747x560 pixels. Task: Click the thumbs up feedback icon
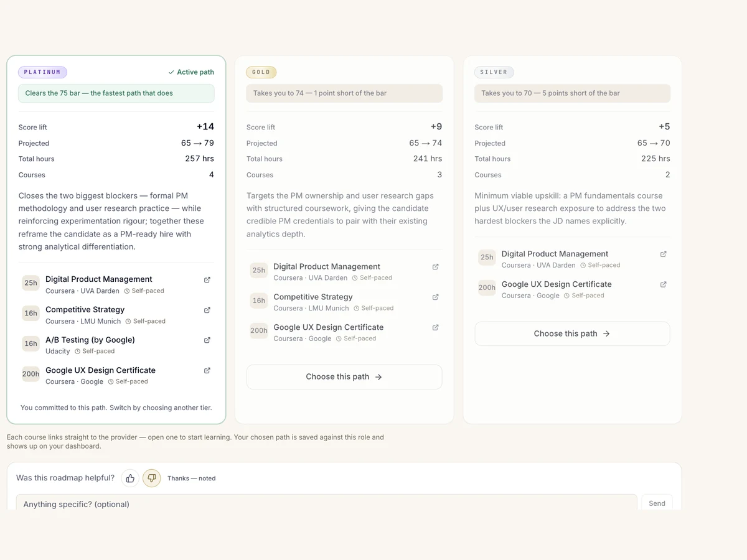pyautogui.click(x=130, y=478)
